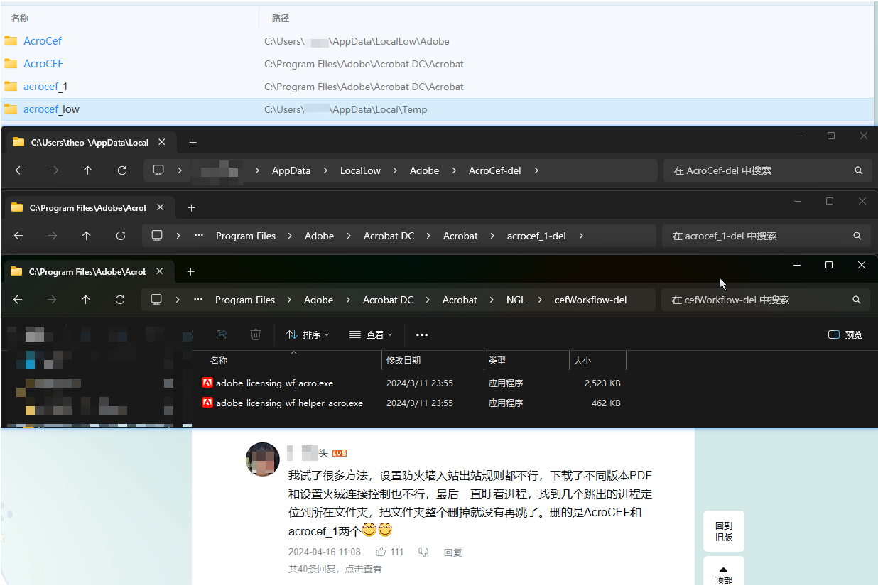
Task: Open 共40条回复，点击查看 replies link
Action: tap(335, 569)
